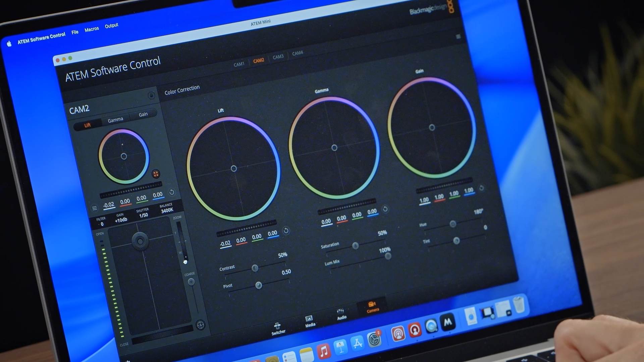The image size is (644, 362).
Task: Click the Contrast slider handle
Action: pos(255,268)
